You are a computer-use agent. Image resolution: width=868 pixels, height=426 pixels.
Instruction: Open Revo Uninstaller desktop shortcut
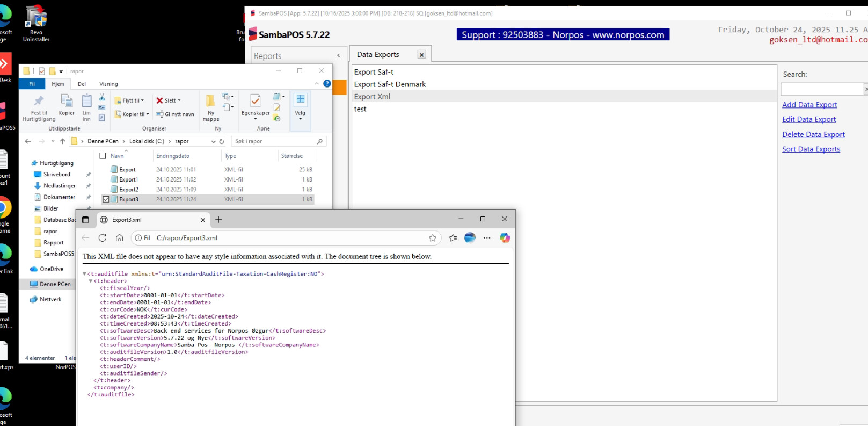click(36, 18)
